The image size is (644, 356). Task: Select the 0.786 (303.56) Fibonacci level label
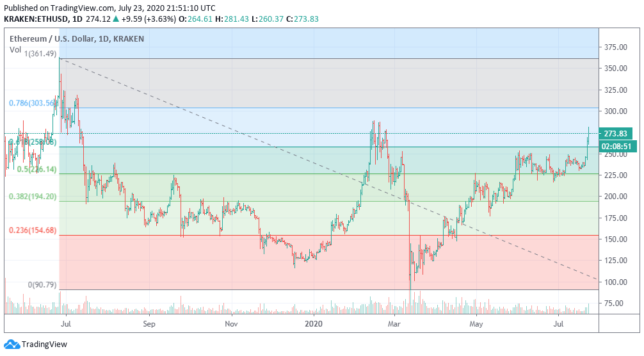32,103
